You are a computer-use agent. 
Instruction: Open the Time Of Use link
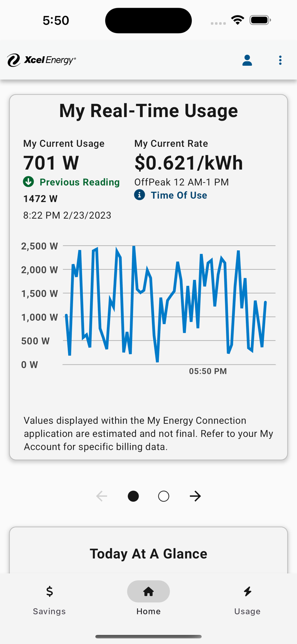point(179,195)
